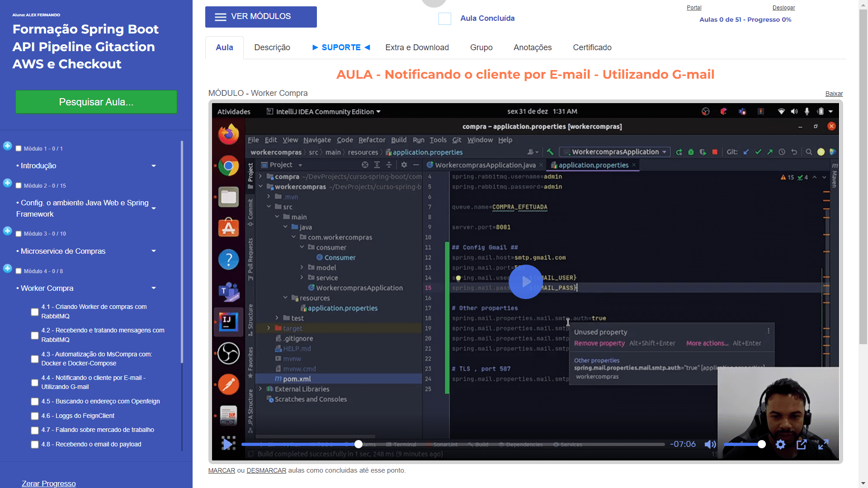The height and width of the screenshot is (488, 868).
Task: Mark lesson 4.4 Notificando o cliente done
Action: [x=35, y=383]
